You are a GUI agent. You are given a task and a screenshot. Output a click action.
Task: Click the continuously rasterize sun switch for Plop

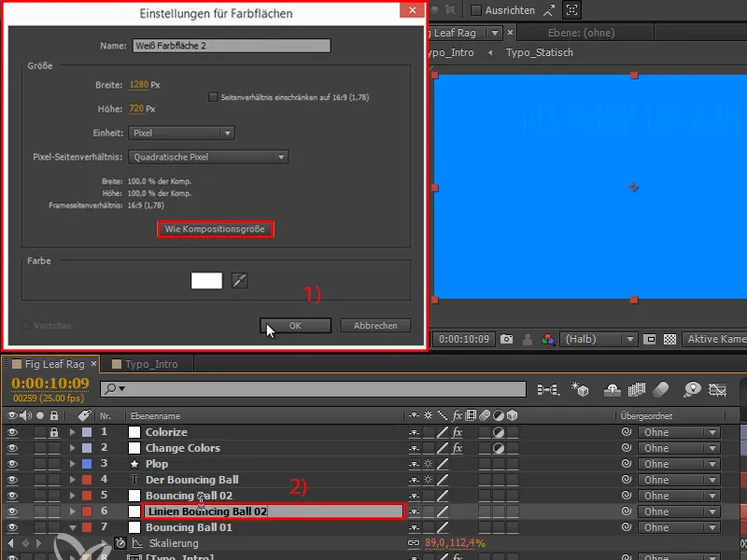429,464
